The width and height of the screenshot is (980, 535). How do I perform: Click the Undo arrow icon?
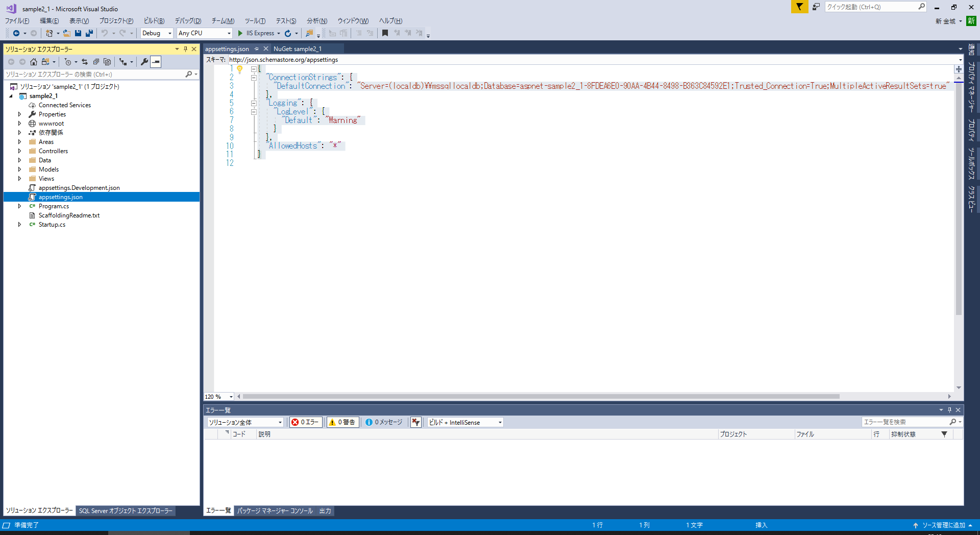(105, 33)
